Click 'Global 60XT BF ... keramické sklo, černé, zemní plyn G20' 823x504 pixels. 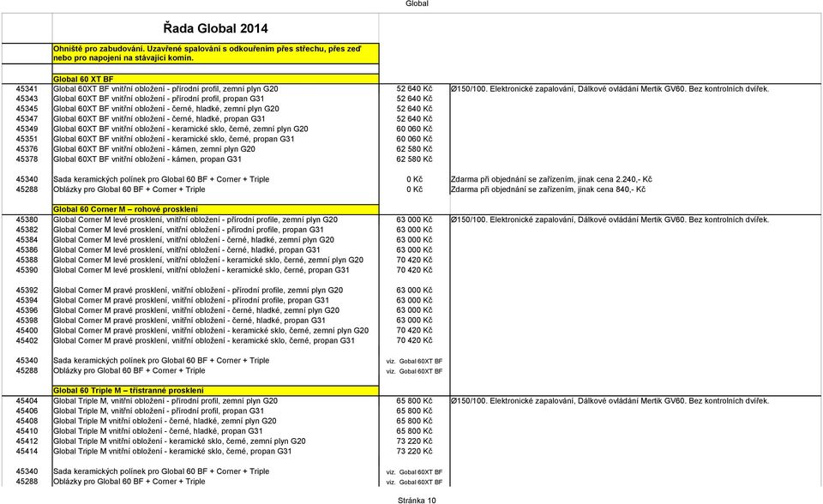181,129
